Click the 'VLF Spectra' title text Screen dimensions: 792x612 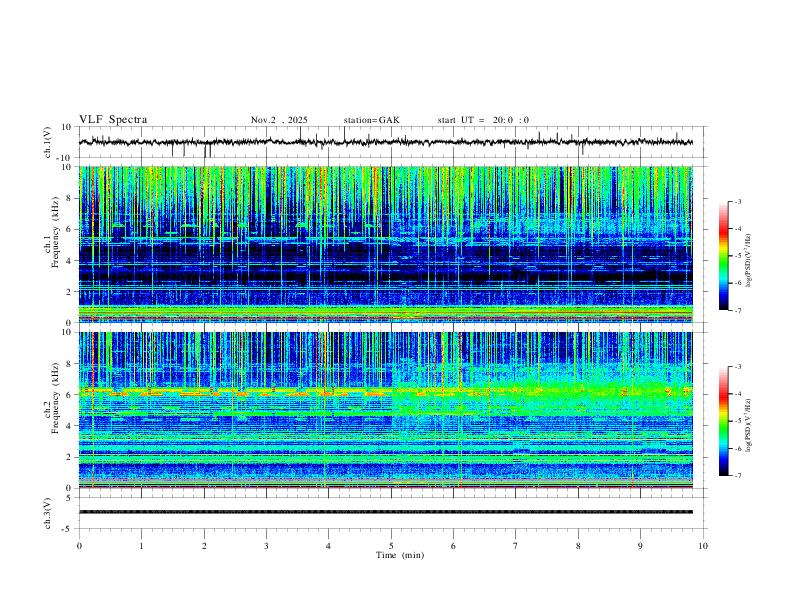pos(113,120)
